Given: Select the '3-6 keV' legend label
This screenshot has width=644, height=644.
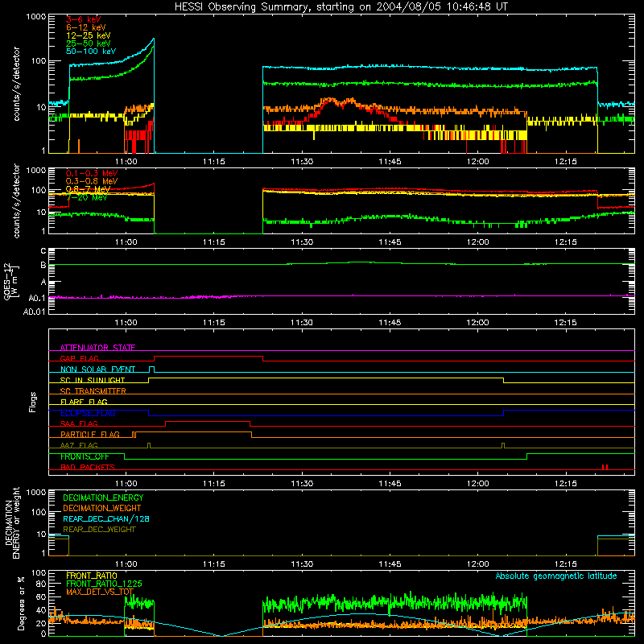Looking at the screenshot, I should point(84,19).
